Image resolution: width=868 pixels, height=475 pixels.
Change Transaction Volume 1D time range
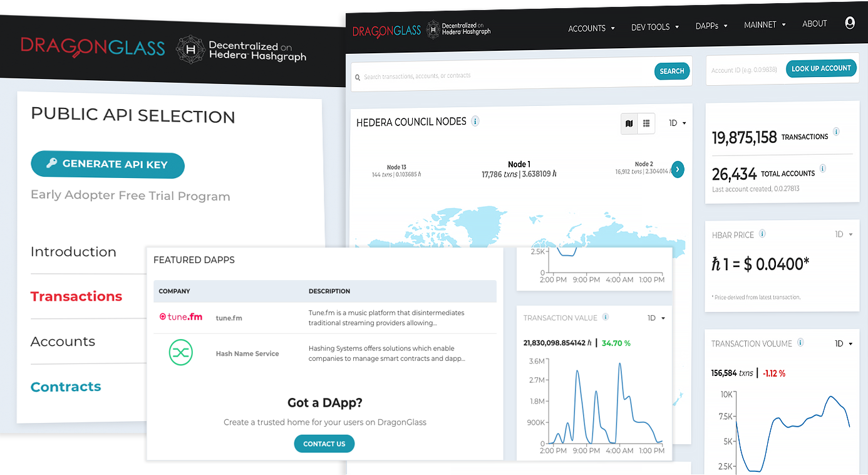pyautogui.click(x=844, y=343)
